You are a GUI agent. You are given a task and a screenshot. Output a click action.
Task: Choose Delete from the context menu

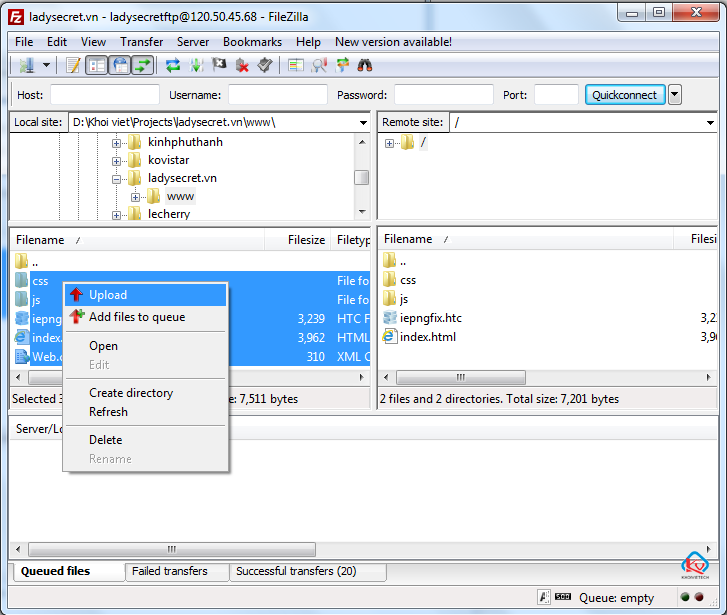(146, 440)
